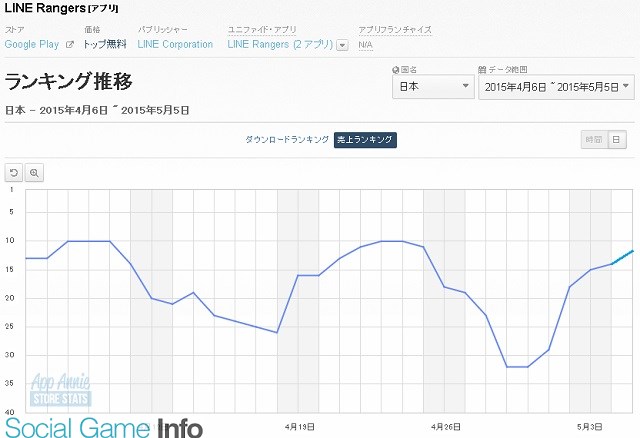Select the ダウンロードランキング tab
The width and height of the screenshot is (640, 438).
[287, 140]
